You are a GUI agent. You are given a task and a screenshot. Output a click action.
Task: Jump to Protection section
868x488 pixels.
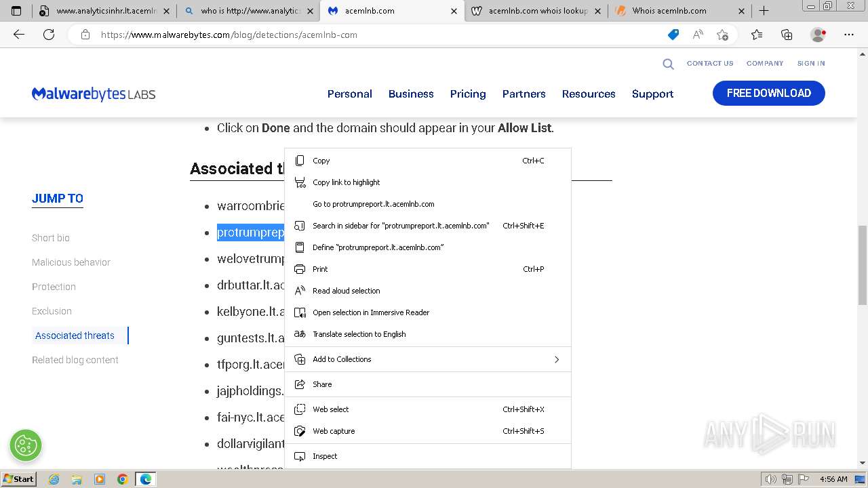tap(54, 287)
